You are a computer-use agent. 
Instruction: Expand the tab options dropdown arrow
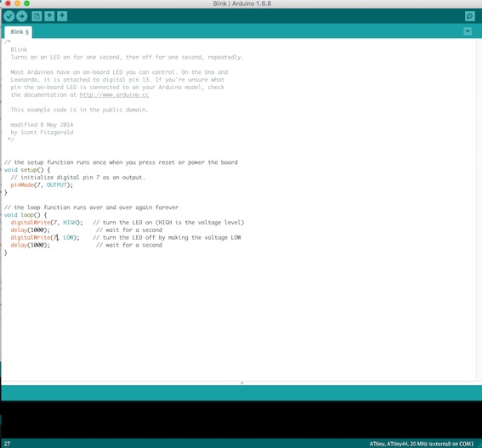468,31
